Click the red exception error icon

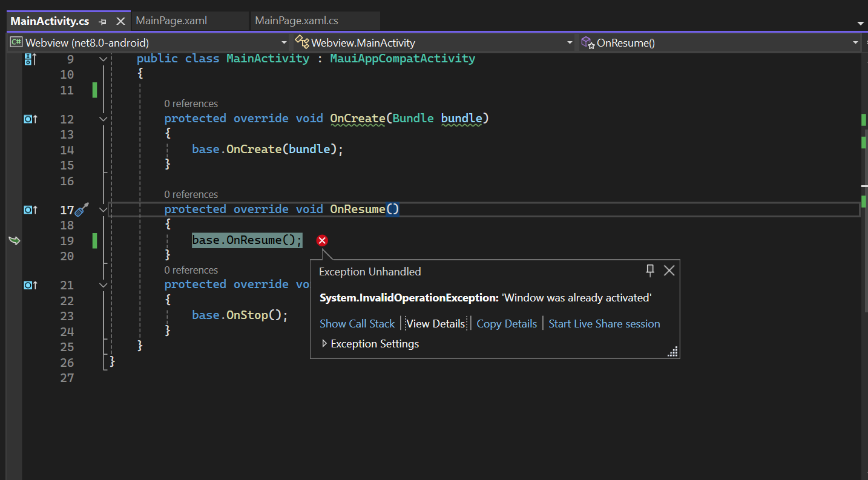pyautogui.click(x=322, y=241)
